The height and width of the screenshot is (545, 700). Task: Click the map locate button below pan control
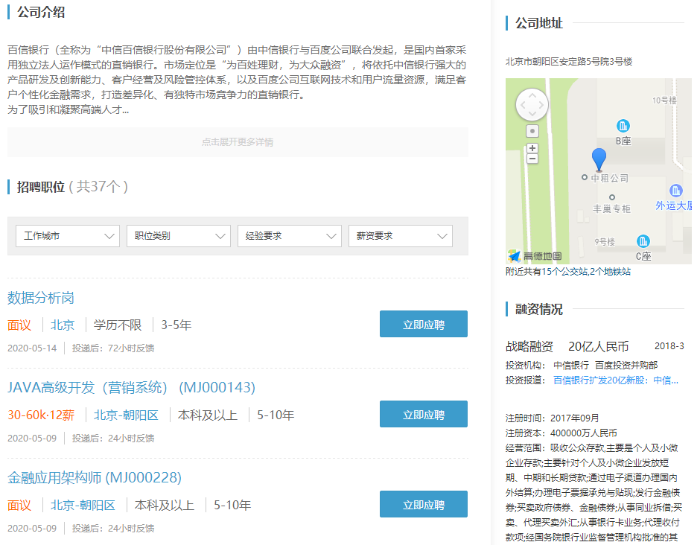pos(532,131)
